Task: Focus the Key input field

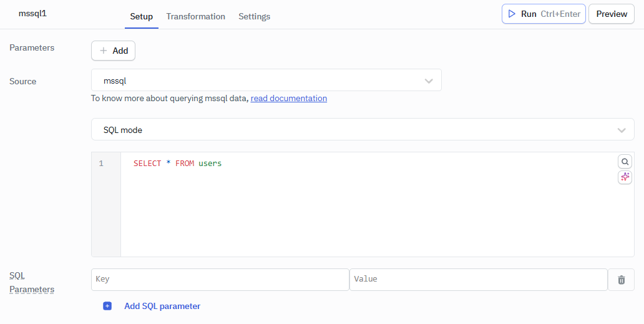Action: 220,279
